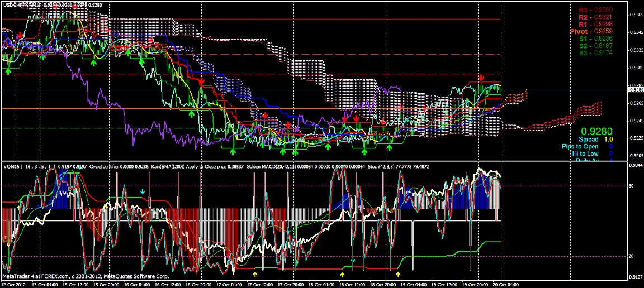Click the 17 Oct 12:00 time label
644x288 pixels.
[x=260, y=284]
